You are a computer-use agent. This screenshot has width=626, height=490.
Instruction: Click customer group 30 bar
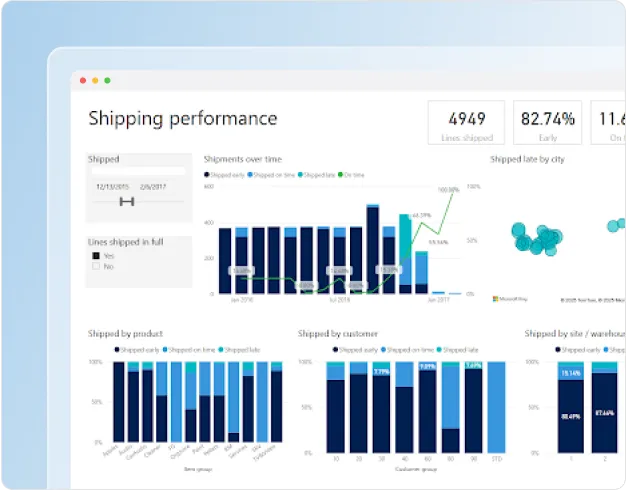point(381,407)
